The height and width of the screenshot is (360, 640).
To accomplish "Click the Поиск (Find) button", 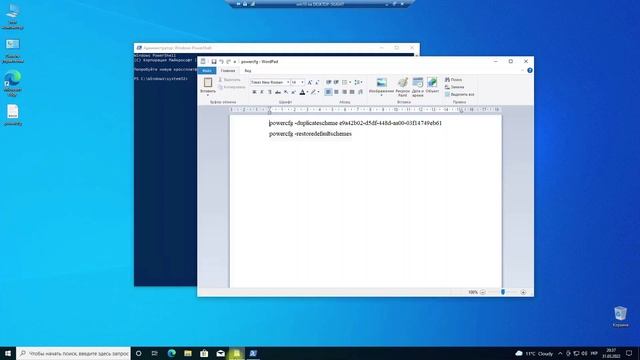I will pyautogui.click(x=453, y=80).
